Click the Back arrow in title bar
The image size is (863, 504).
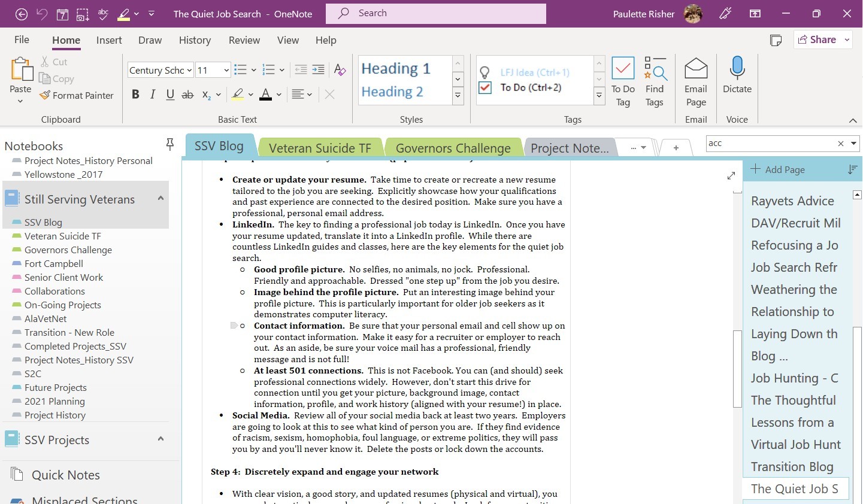pyautogui.click(x=22, y=14)
